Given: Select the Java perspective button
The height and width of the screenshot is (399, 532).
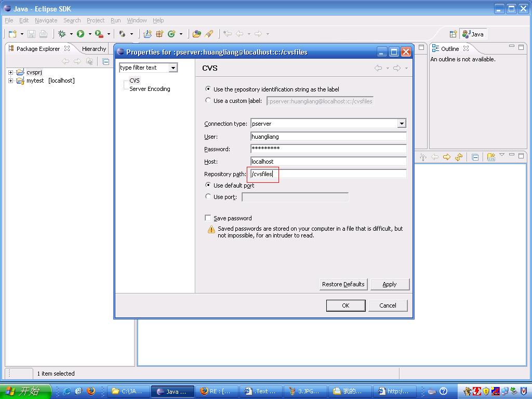Looking at the screenshot, I should click(x=473, y=34).
